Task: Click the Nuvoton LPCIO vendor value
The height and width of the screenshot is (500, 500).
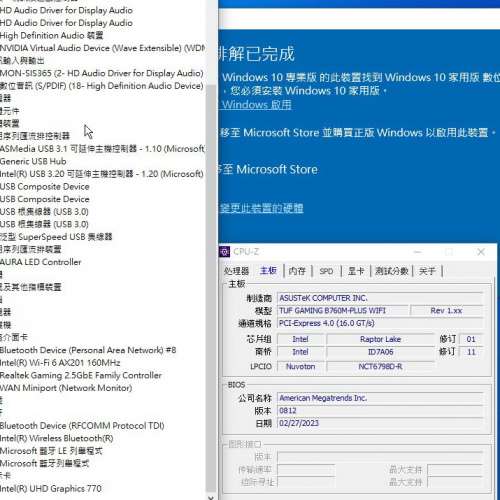Action: coord(301,367)
